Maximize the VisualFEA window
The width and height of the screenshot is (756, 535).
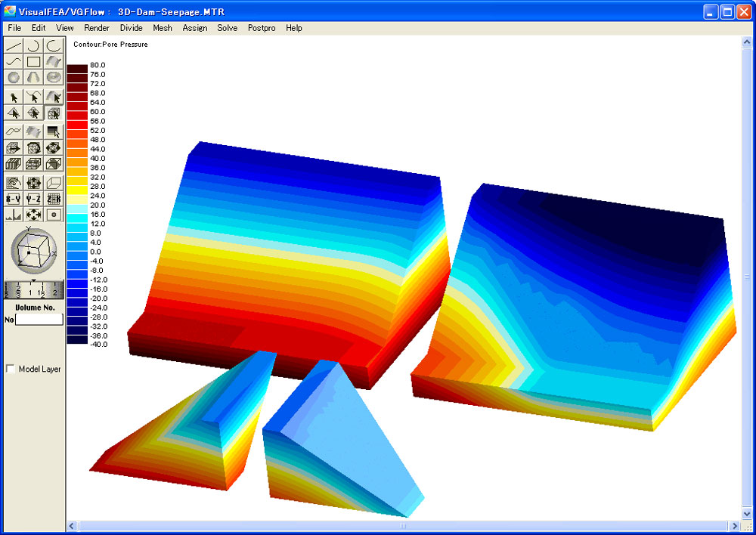pos(727,11)
